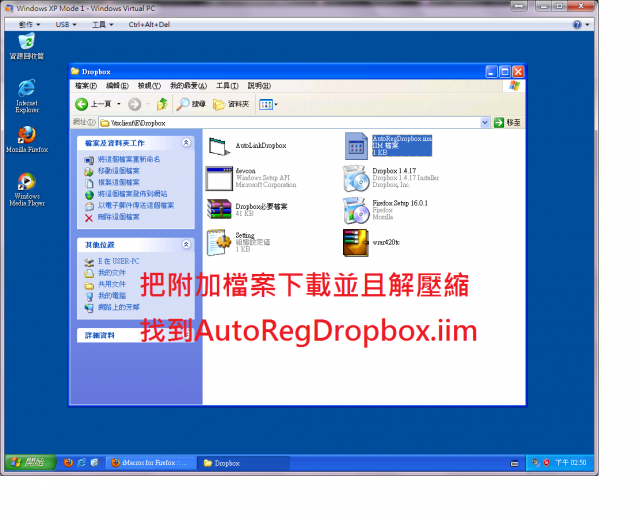This screenshot has width=640, height=518.
Task: Open Virtual PC help icon
Action: tap(577, 25)
